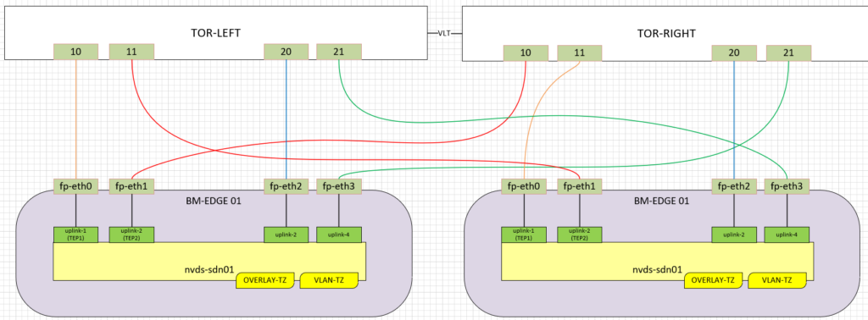Select port 11 on TOR-LEFT

[x=131, y=52]
